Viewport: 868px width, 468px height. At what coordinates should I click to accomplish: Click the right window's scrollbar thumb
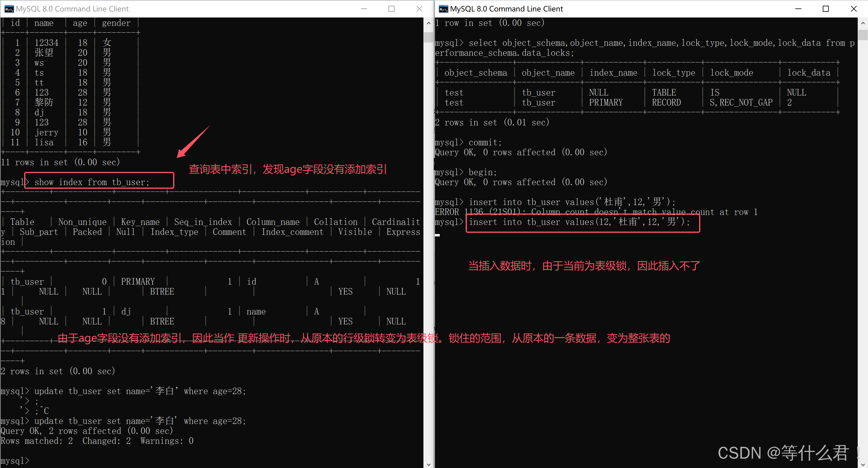click(x=863, y=35)
